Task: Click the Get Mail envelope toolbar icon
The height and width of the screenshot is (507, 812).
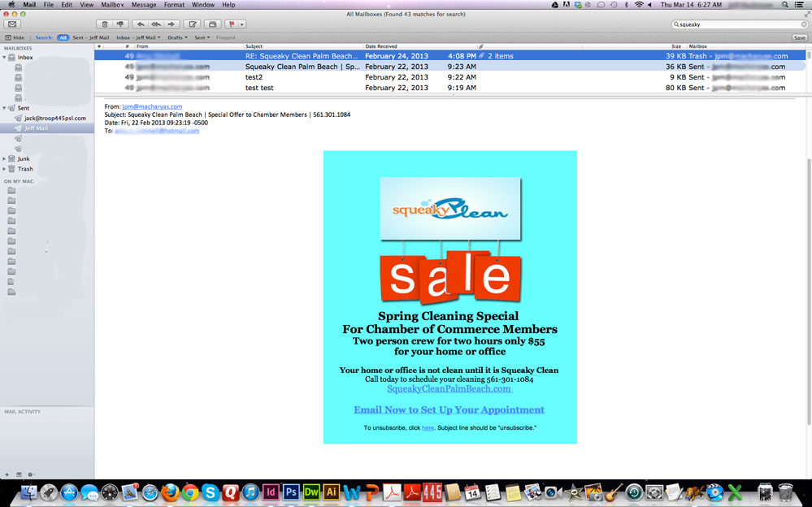Action: click(x=12, y=24)
